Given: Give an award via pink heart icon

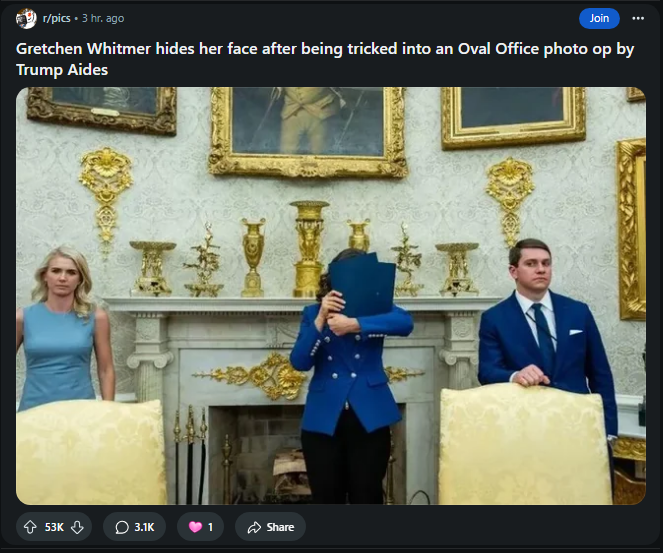Looking at the screenshot, I should (x=195, y=527).
